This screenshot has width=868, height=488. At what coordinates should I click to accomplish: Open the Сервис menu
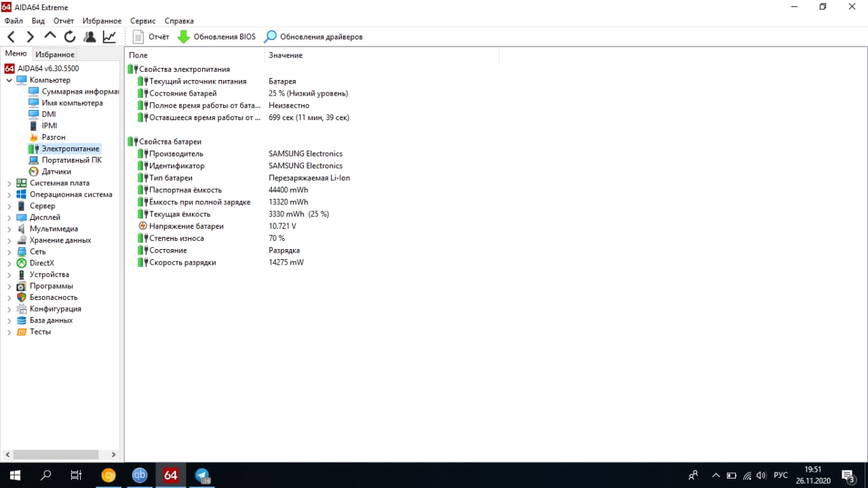[x=142, y=21]
